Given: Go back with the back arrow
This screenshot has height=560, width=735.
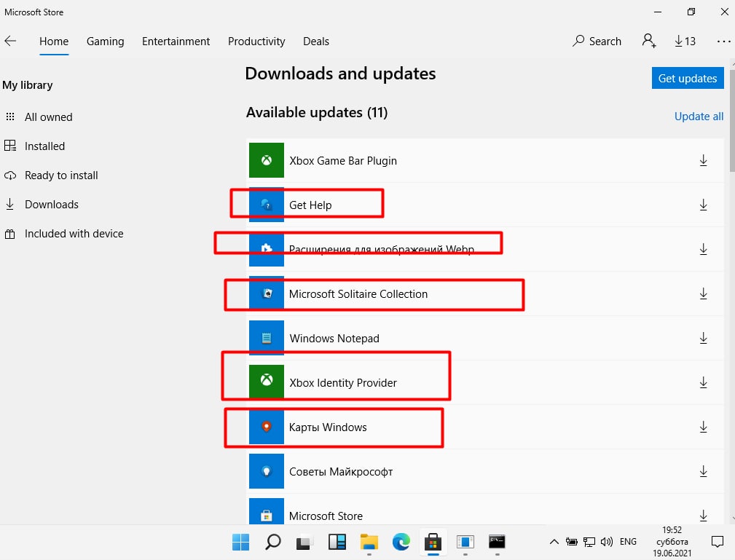Looking at the screenshot, I should point(10,42).
